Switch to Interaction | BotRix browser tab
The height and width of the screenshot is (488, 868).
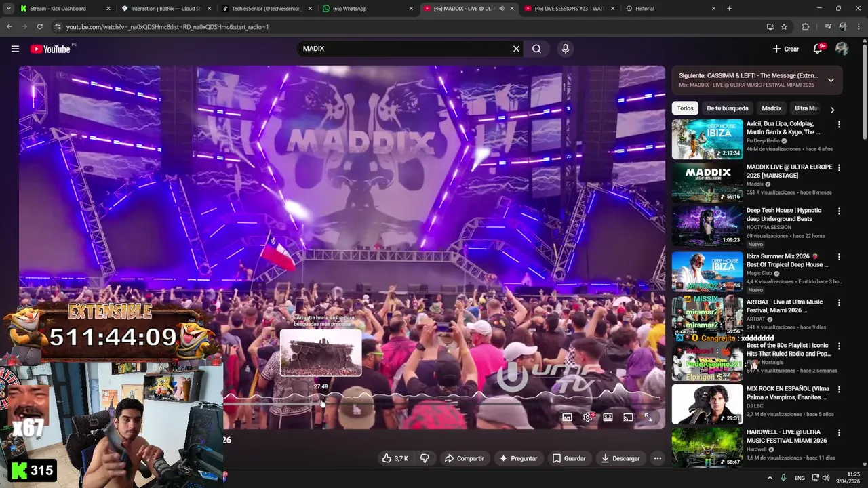165,9
